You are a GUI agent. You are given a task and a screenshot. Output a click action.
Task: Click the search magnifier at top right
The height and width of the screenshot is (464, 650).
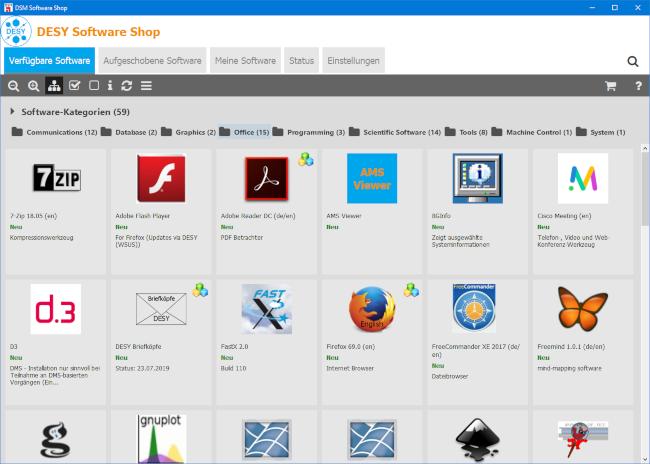pyautogui.click(x=633, y=61)
